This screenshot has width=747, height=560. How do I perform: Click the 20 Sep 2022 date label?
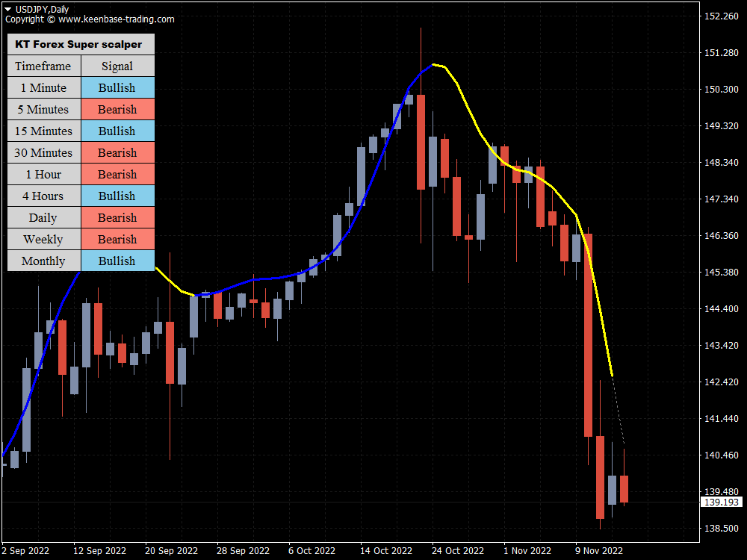[172, 551]
